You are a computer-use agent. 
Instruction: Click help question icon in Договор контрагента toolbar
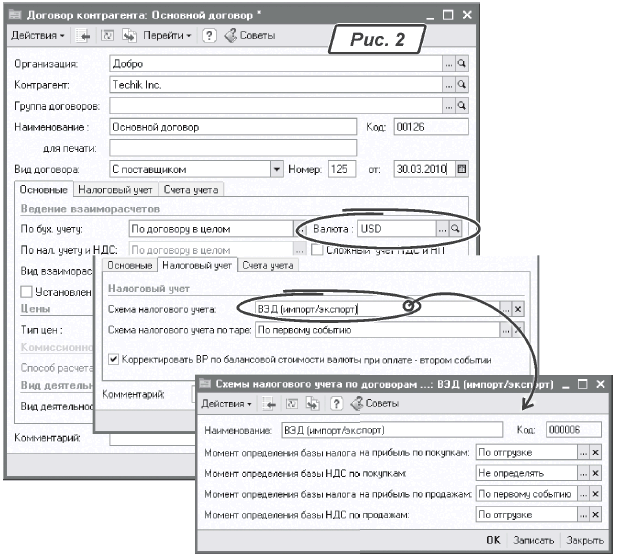click(209, 35)
